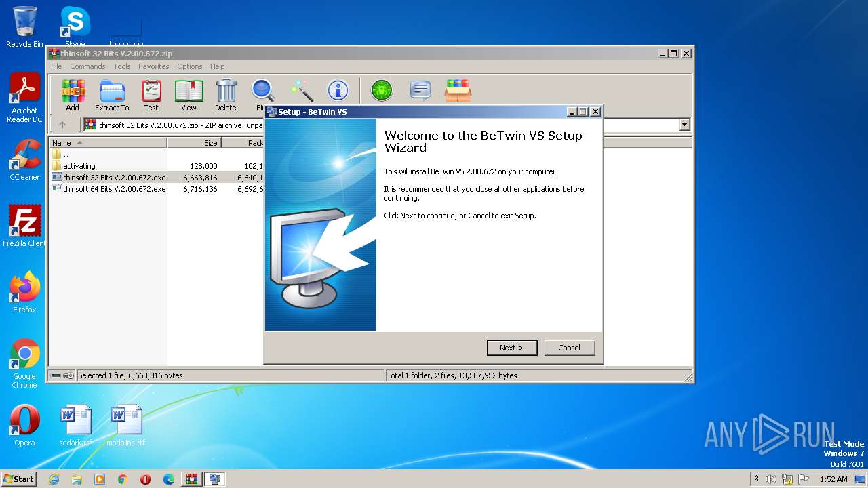Minimize the BeTwin VS Setup window
This screenshot has height=488, width=868.
[572, 112]
